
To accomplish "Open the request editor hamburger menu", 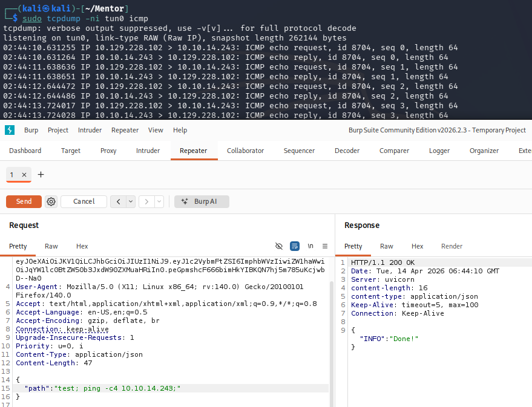I will click(x=325, y=246).
